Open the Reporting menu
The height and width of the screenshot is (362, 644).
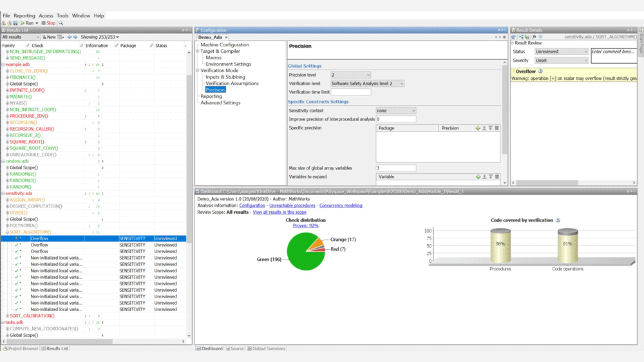pos(24,15)
